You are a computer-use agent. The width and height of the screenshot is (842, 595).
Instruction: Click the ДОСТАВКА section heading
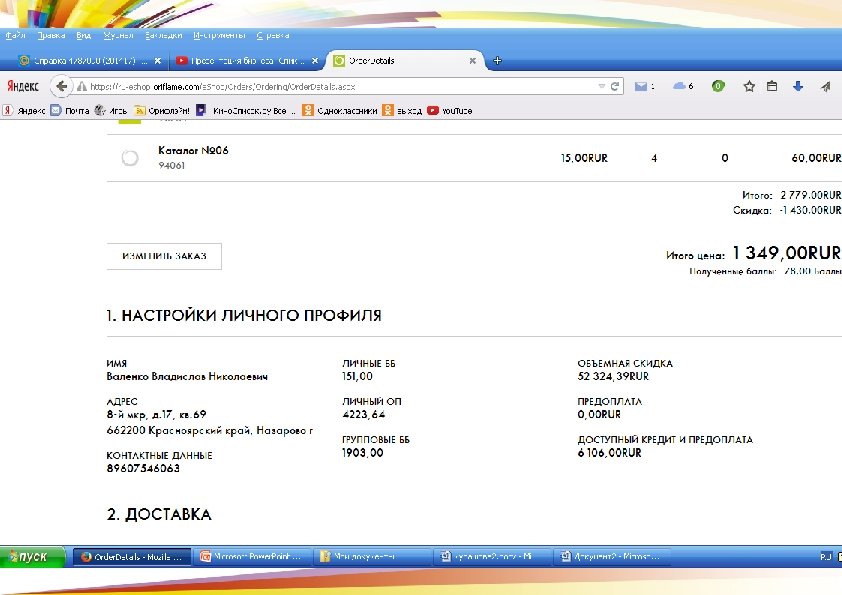(x=159, y=514)
